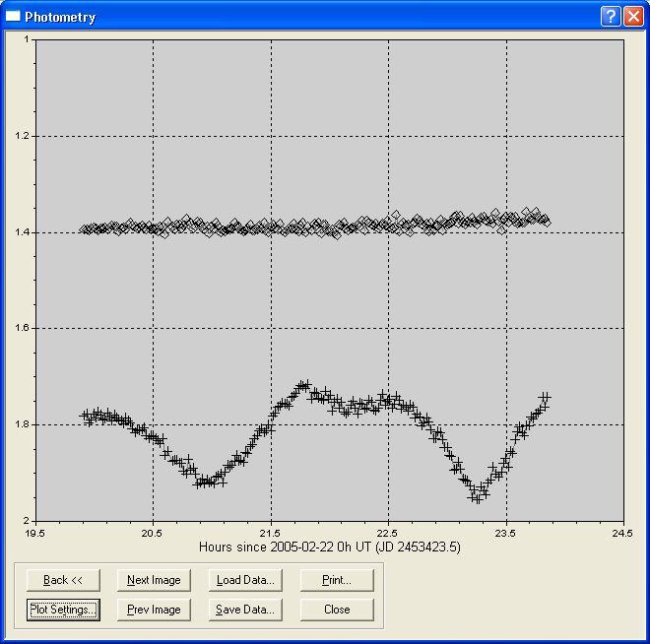The height and width of the screenshot is (644, 650).
Task: Click y-axis tick value 1.8
Action: (23, 424)
